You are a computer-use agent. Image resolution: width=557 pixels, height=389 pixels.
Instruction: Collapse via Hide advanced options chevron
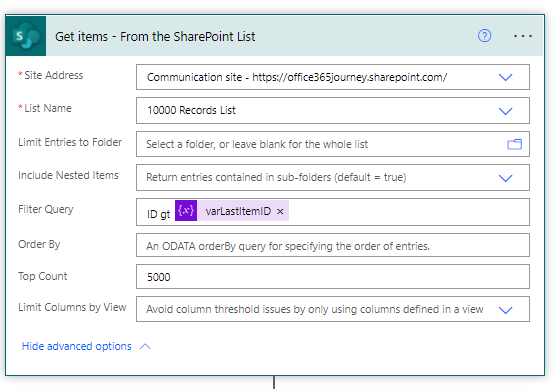pyautogui.click(x=145, y=346)
